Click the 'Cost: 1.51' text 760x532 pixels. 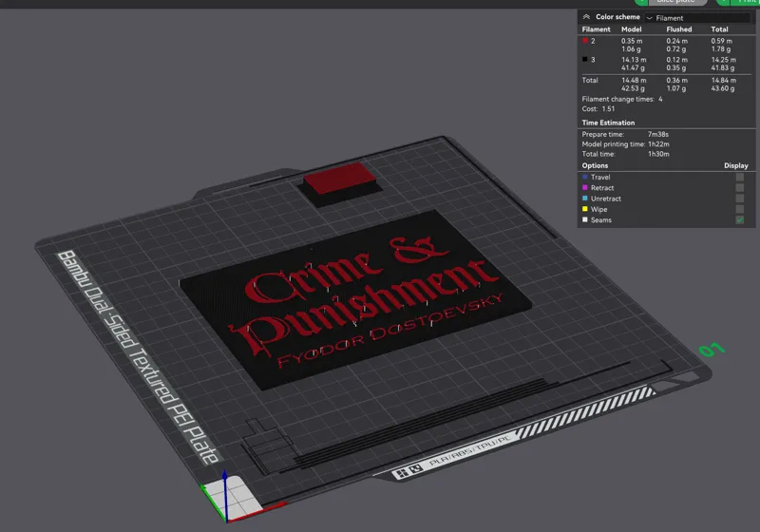pos(598,109)
